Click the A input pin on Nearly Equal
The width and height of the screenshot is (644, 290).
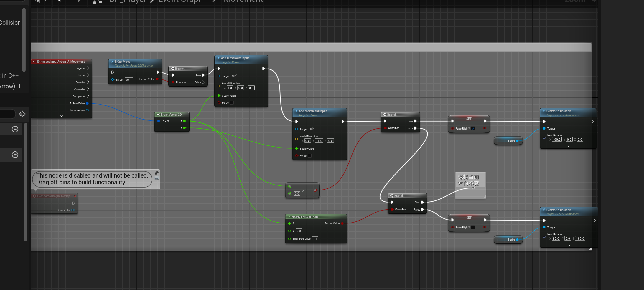point(290,223)
